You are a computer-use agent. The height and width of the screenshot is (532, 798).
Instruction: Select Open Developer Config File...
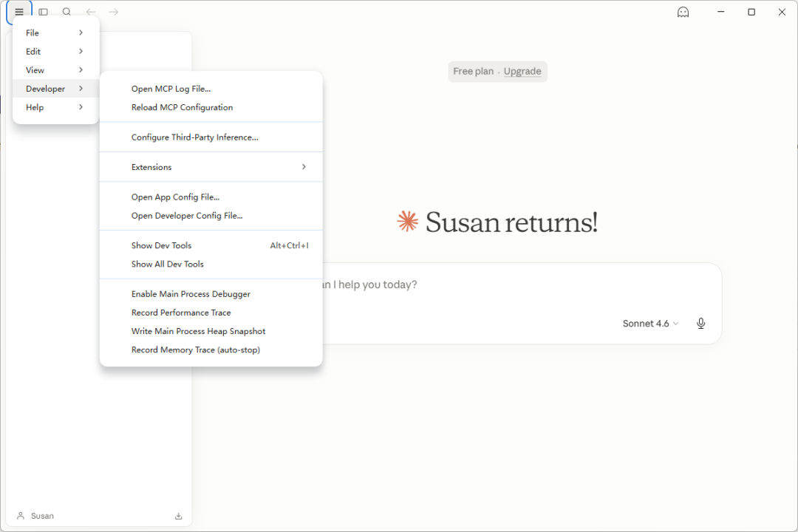coord(211,215)
